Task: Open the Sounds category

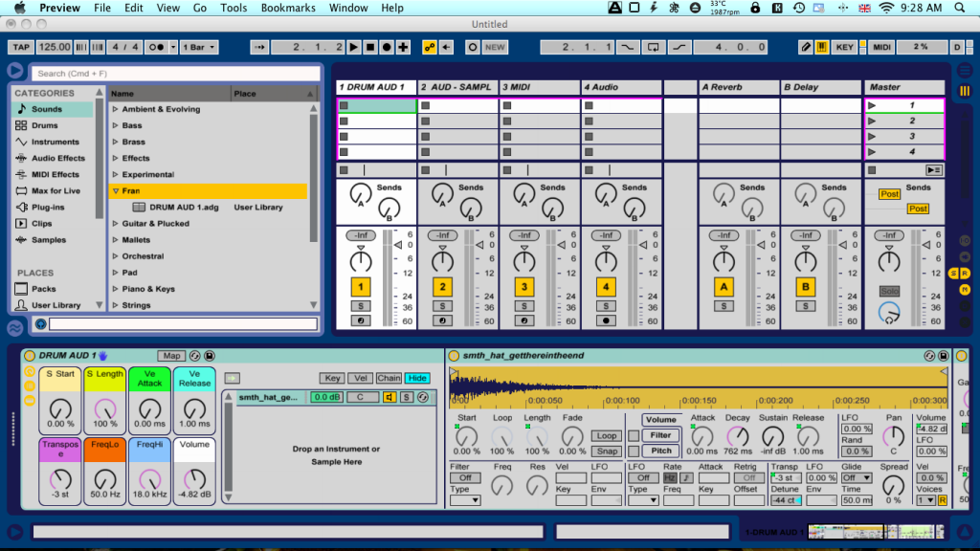Action: click(x=46, y=109)
